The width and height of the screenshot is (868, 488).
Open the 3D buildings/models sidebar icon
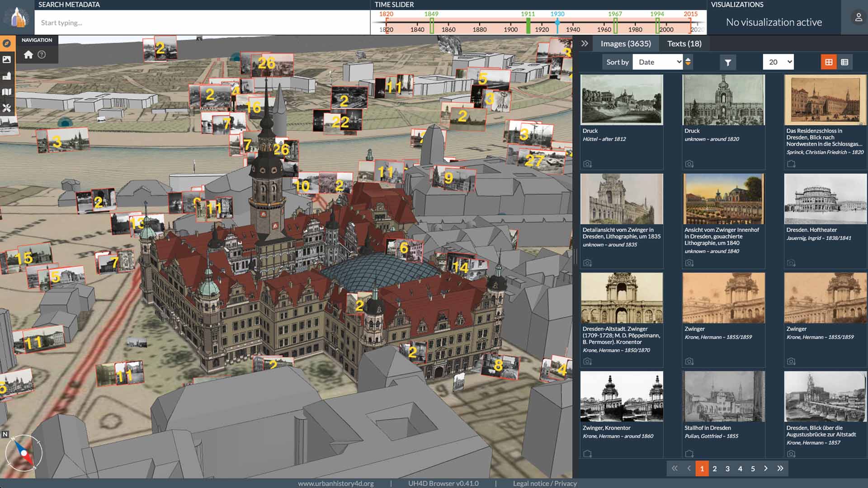click(7, 76)
